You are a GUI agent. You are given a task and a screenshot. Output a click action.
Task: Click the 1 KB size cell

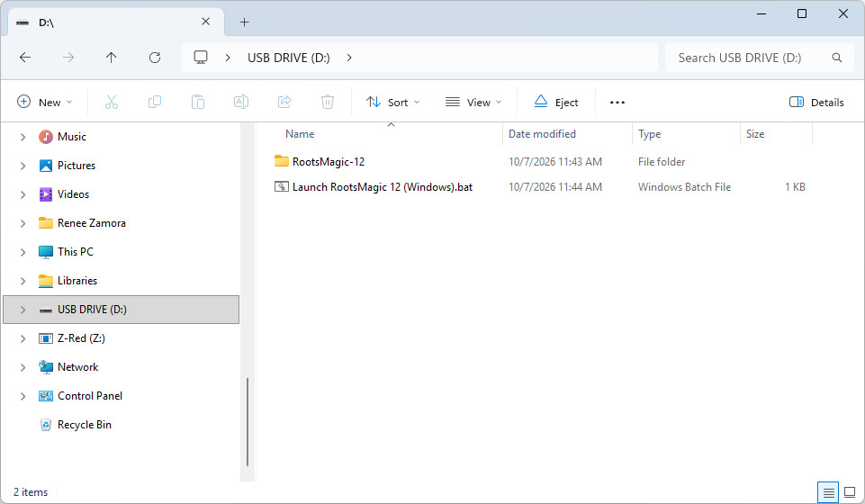pyautogui.click(x=795, y=187)
